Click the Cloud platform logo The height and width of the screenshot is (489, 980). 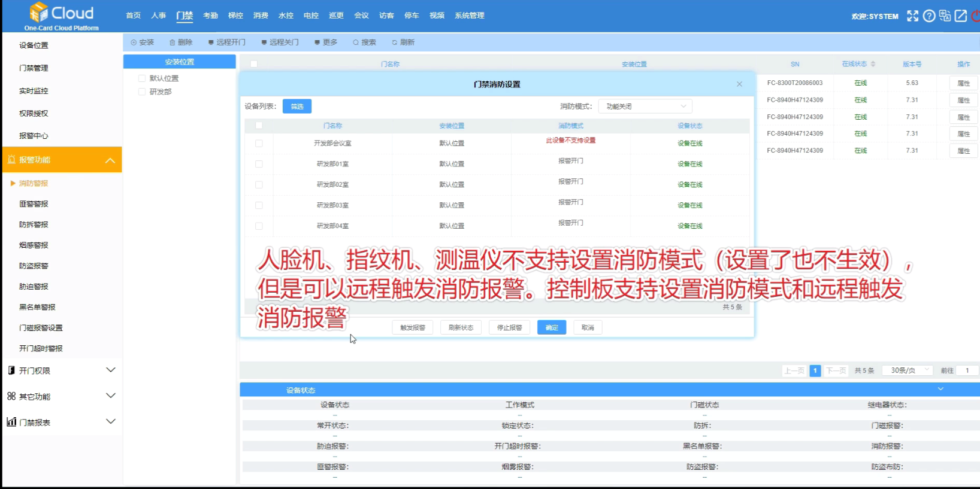pos(62,16)
